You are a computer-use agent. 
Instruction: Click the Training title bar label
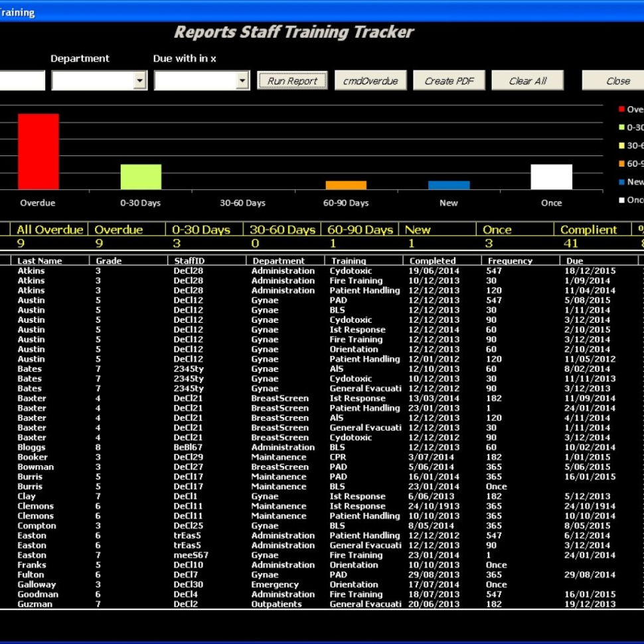coord(17,12)
